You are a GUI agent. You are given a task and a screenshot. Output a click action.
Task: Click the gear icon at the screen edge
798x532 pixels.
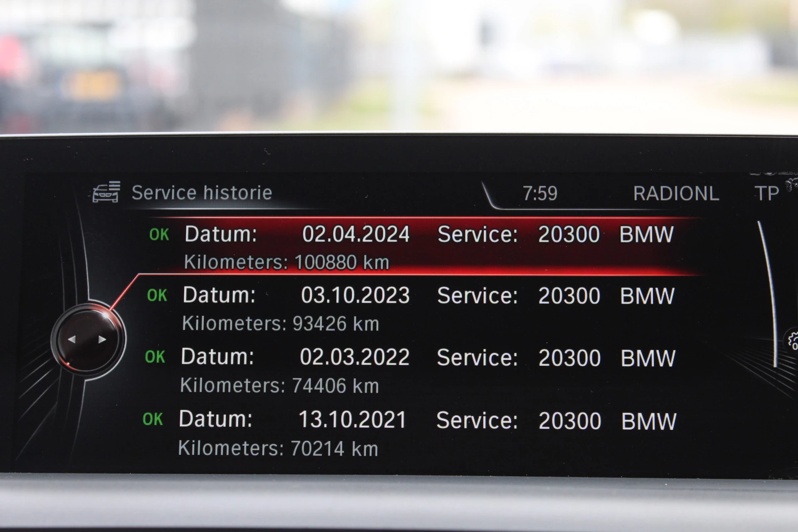pos(793,341)
